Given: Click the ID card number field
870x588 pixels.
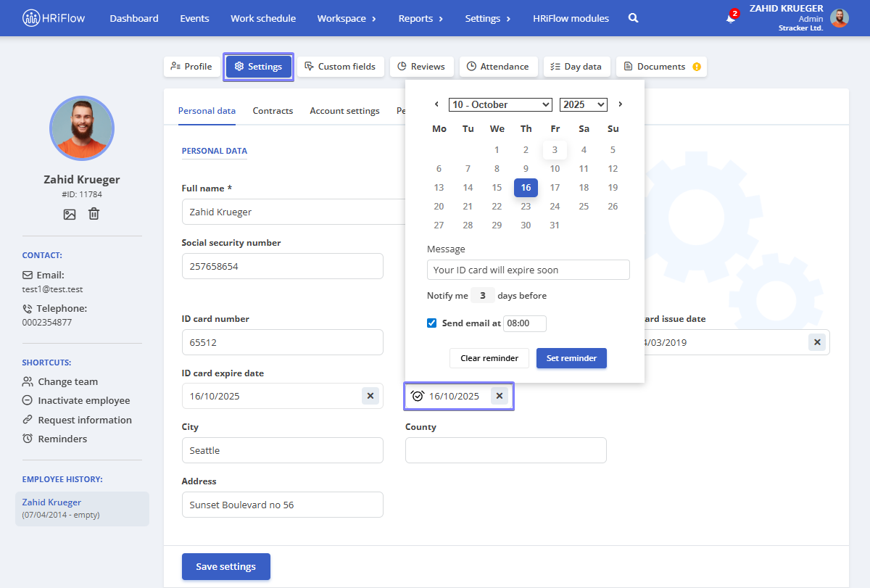Looking at the screenshot, I should tap(283, 342).
